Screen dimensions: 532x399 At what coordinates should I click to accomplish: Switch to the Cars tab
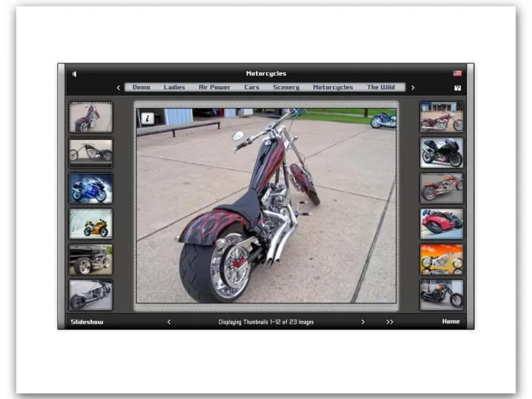[252, 87]
